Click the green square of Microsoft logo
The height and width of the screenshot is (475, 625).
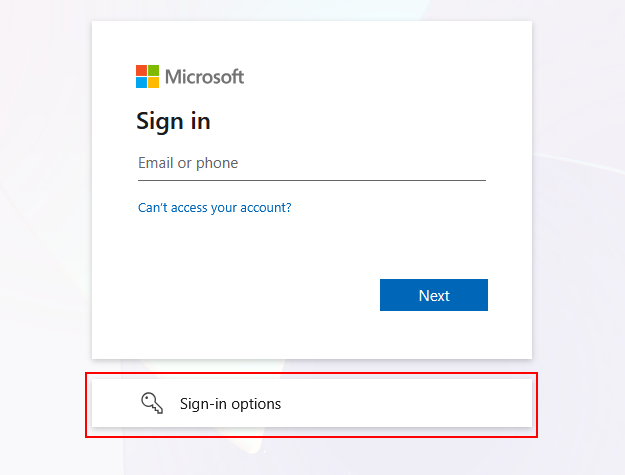click(x=153, y=71)
